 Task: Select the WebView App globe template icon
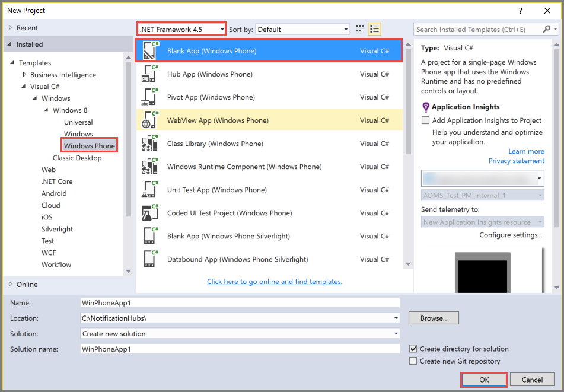(x=149, y=120)
